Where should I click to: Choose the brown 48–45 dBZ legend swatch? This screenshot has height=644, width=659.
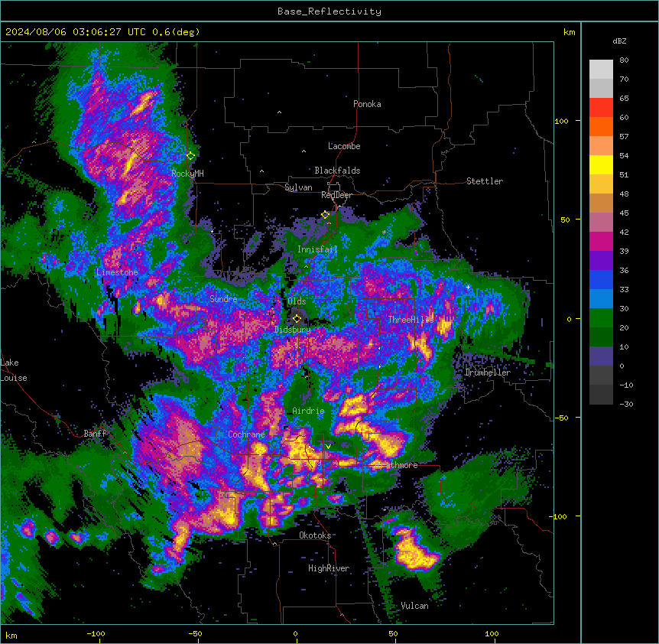pos(601,203)
